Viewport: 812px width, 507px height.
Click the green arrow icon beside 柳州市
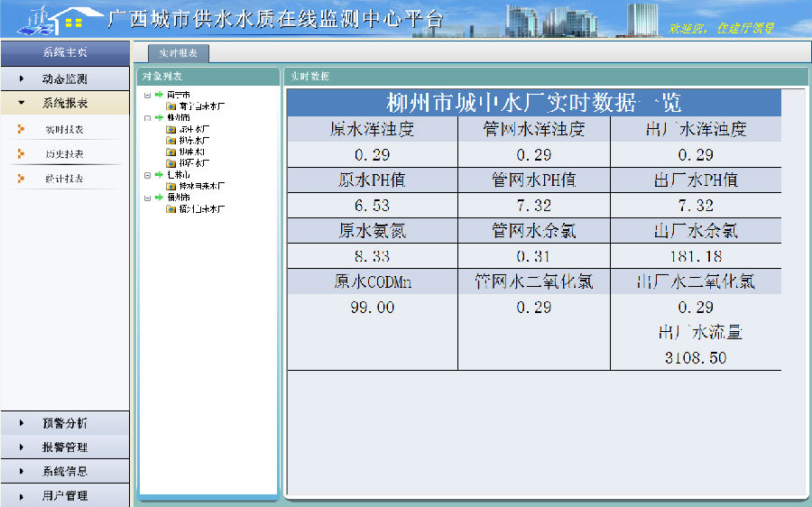click(159, 117)
